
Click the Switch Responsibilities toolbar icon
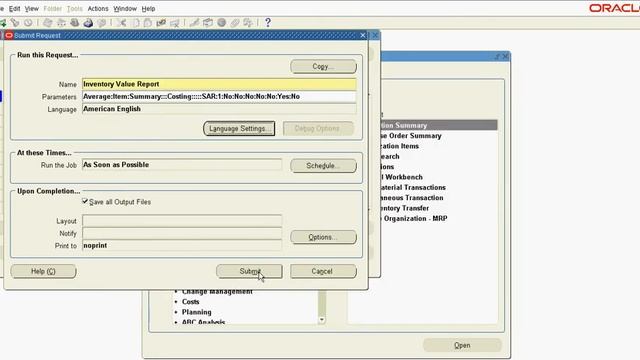tap(75, 23)
